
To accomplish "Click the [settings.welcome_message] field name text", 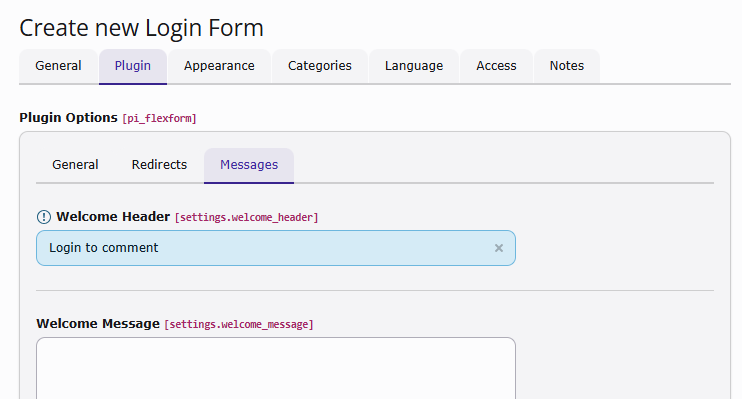I will (x=239, y=324).
